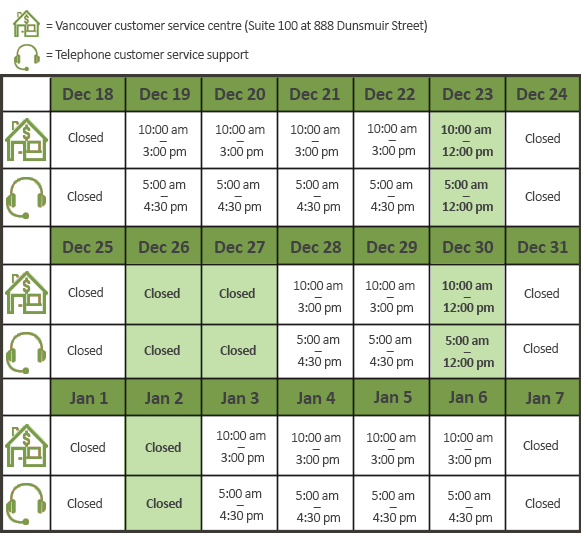
Task: Click the headset icon beside the Dec 18 row
Action: coord(26,198)
